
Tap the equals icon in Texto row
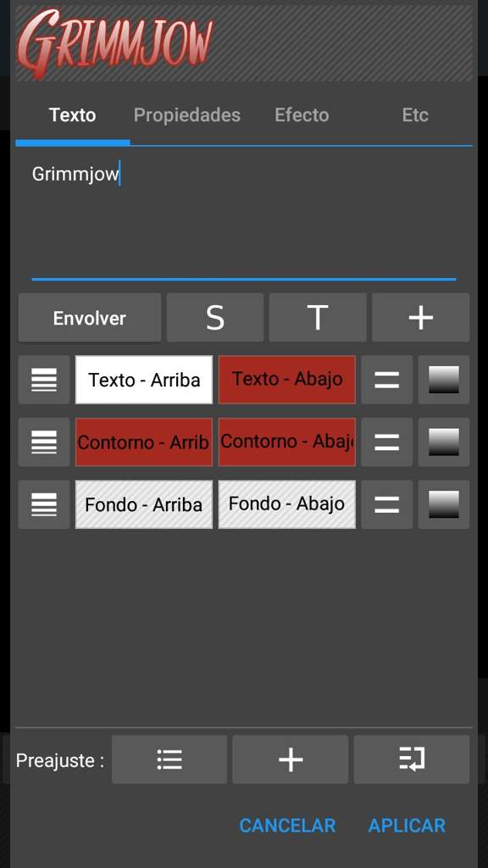(386, 380)
